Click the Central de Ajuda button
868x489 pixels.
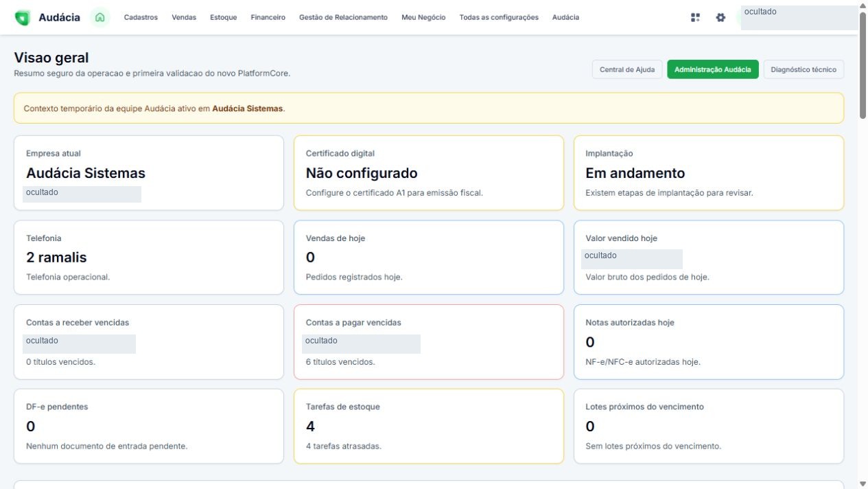[x=627, y=69]
